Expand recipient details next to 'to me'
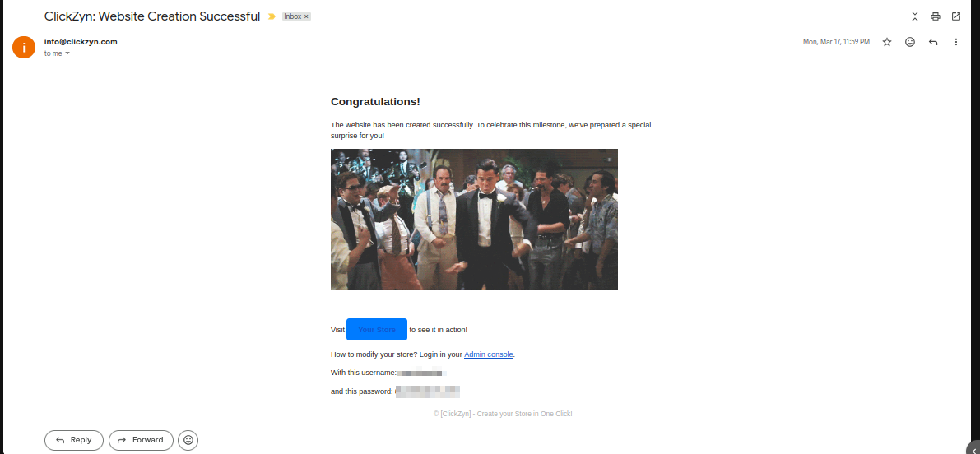980x454 pixels. click(x=67, y=53)
